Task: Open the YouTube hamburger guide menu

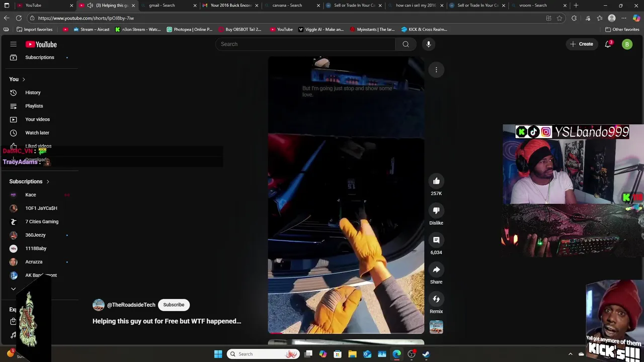Action: pyautogui.click(x=14, y=44)
